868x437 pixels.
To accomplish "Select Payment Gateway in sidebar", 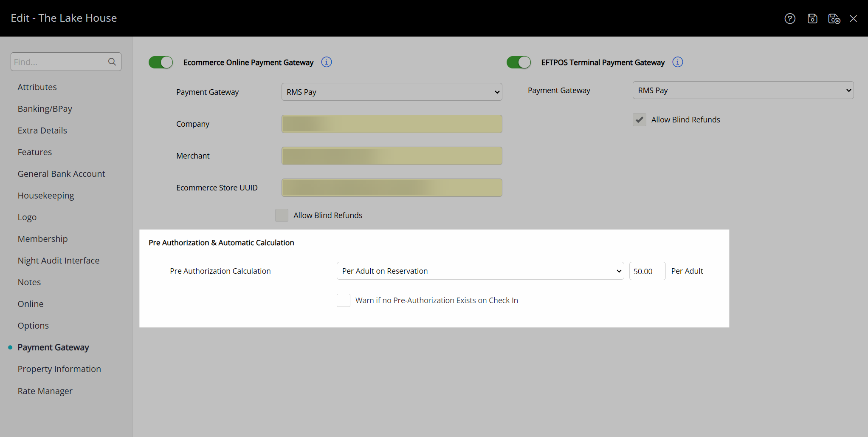I will tap(54, 347).
